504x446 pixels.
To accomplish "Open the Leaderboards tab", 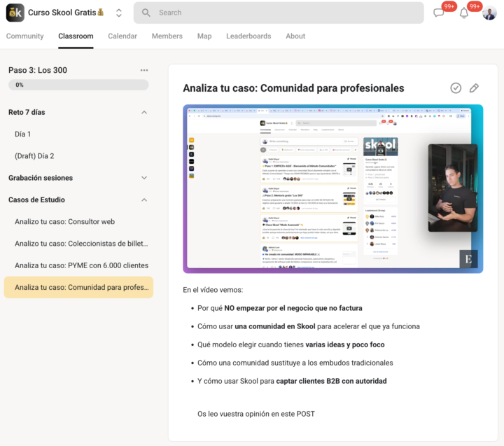I will click(x=248, y=36).
